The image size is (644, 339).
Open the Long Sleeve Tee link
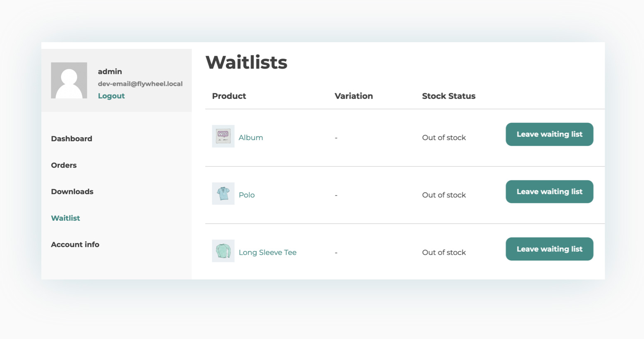(x=267, y=253)
